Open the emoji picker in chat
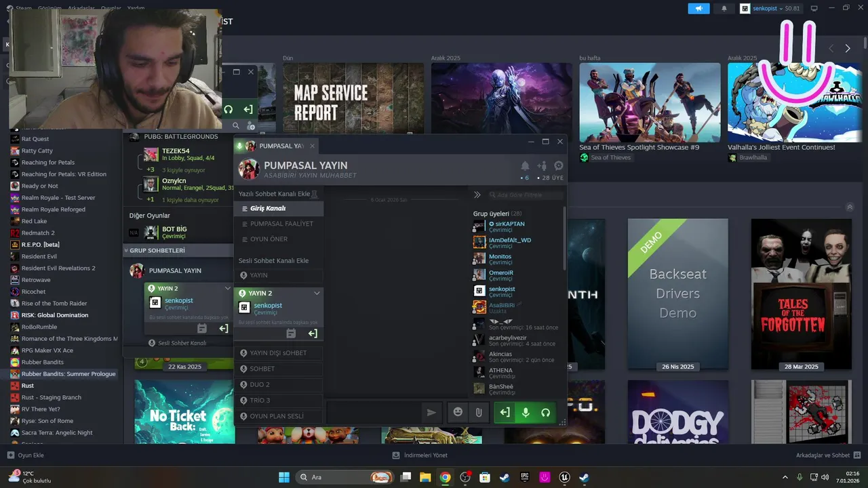Screen dimensions: 868x488 point(458,412)
